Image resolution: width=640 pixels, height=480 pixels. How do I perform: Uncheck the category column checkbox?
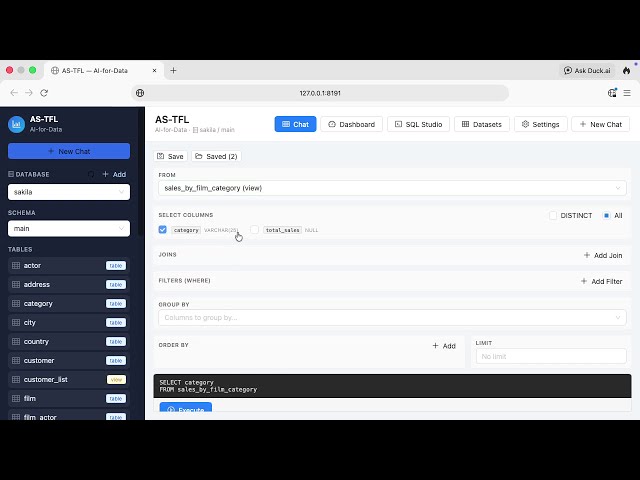[162, 230]
